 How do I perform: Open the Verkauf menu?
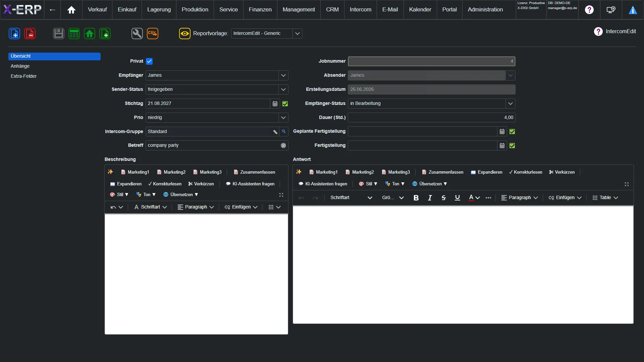(97, 10)
